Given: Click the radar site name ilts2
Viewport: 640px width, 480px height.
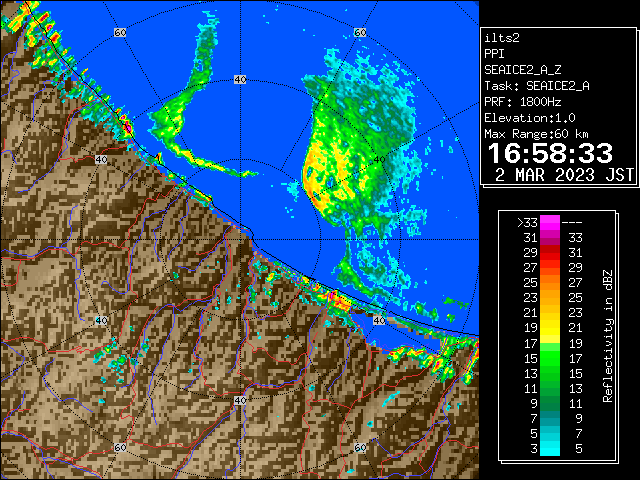Looking at the screenshot, I should point(502,38).
